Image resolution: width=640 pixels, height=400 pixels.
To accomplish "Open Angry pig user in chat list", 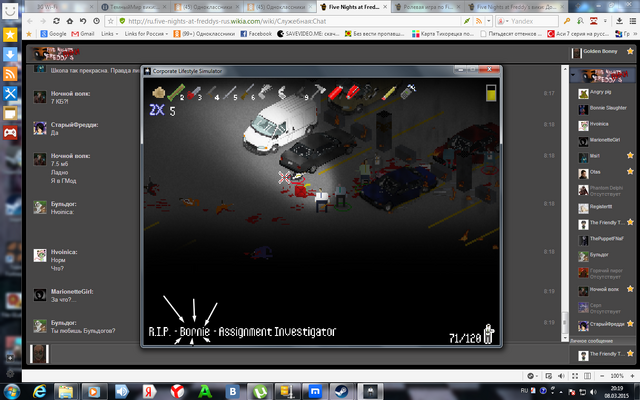I will [600, 92].
